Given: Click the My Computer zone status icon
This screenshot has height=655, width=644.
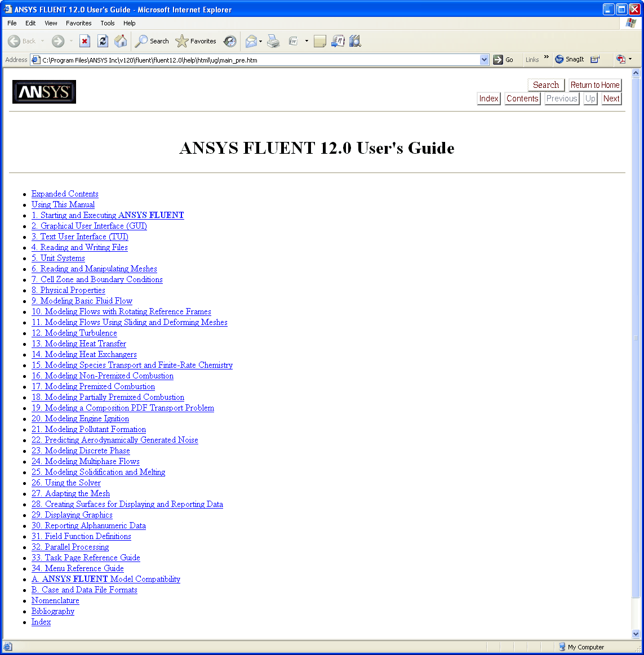Looking at the screenshot, I should (x=562, y=647).
